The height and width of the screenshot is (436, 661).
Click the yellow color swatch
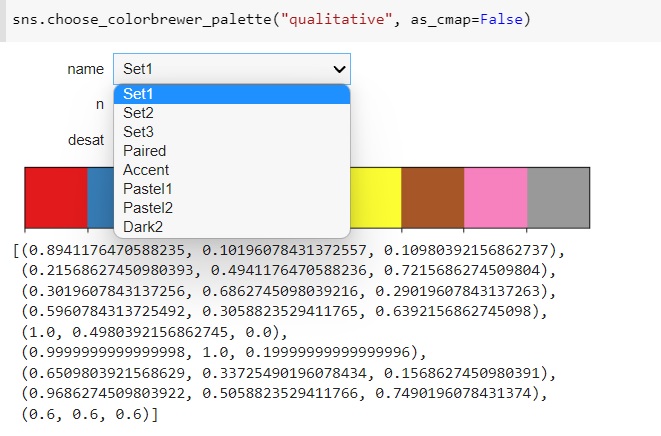pos(375,198)
